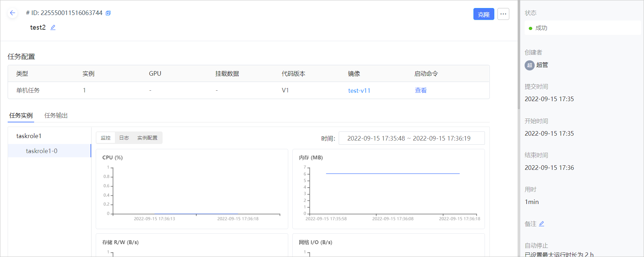This screenshot has height=257, width=644.
Task: Click the GPU column header
Action: (x=155, y=74)
